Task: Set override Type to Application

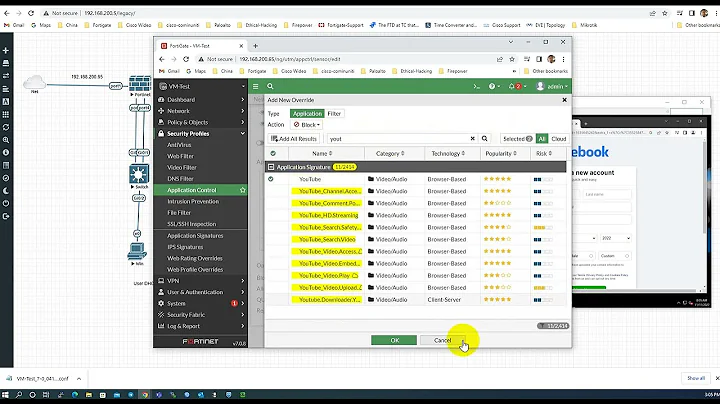Action: [307, 113]
